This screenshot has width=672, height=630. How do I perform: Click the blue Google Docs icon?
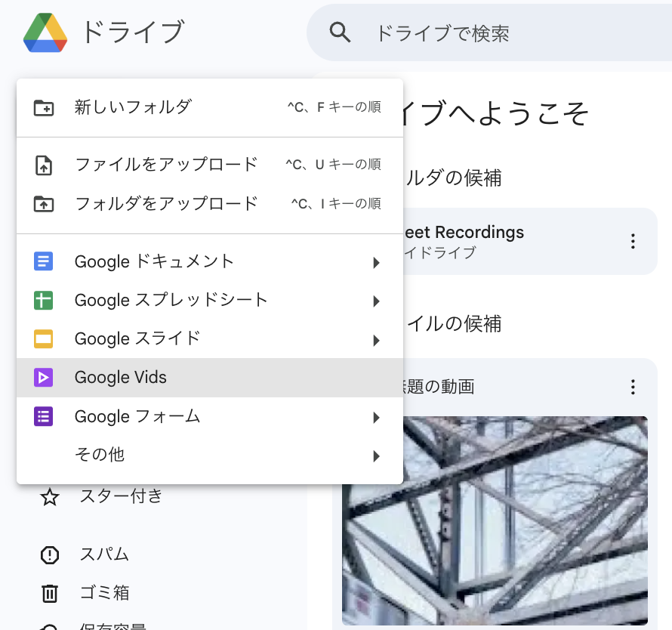pyautogui.click(x=44, y=262)
